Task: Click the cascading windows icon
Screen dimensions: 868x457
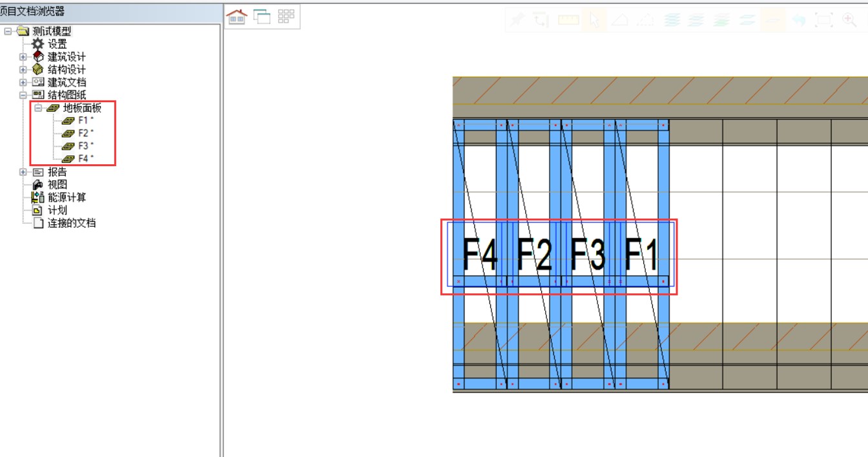Action: [262, 17]
